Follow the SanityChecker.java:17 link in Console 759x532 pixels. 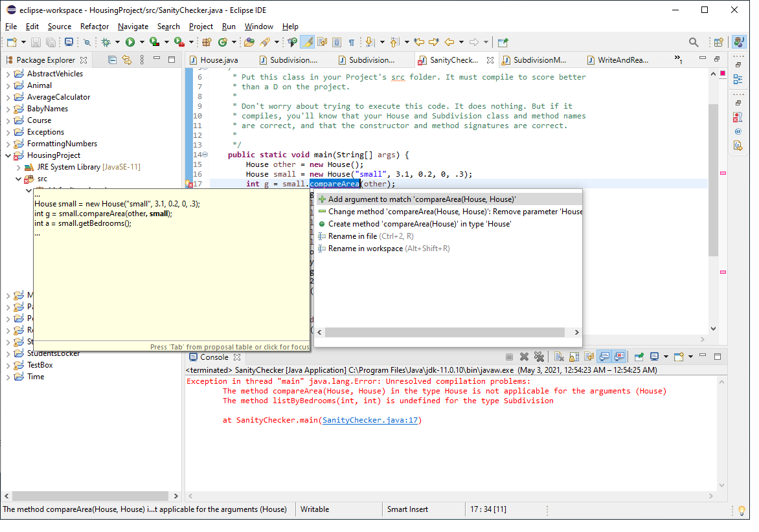click(x=370, y=419)
